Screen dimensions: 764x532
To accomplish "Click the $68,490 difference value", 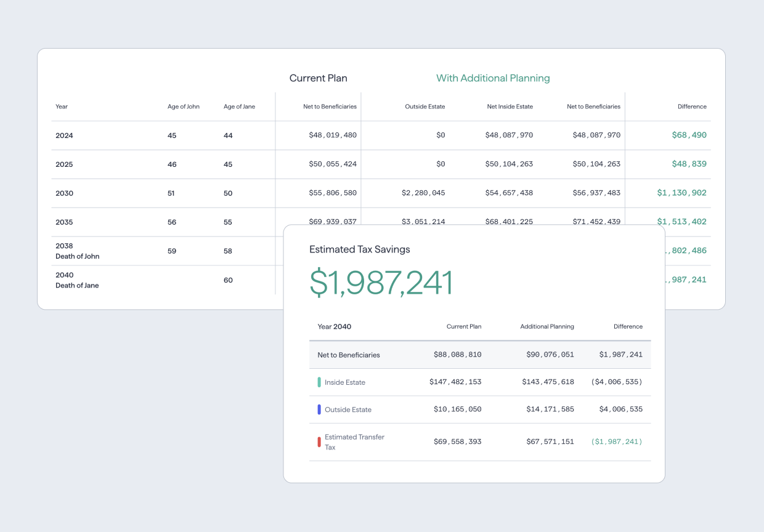I will 689,135.
